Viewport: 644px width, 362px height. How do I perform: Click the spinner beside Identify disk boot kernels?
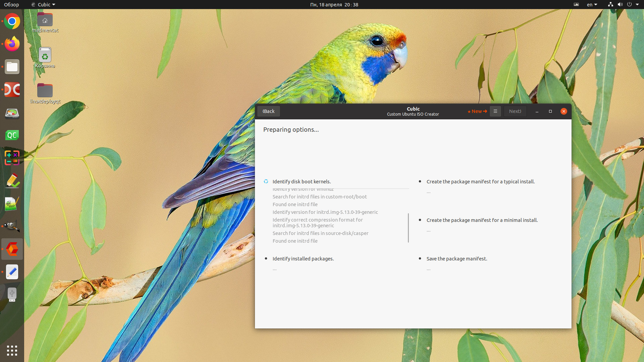pos(266,181)
